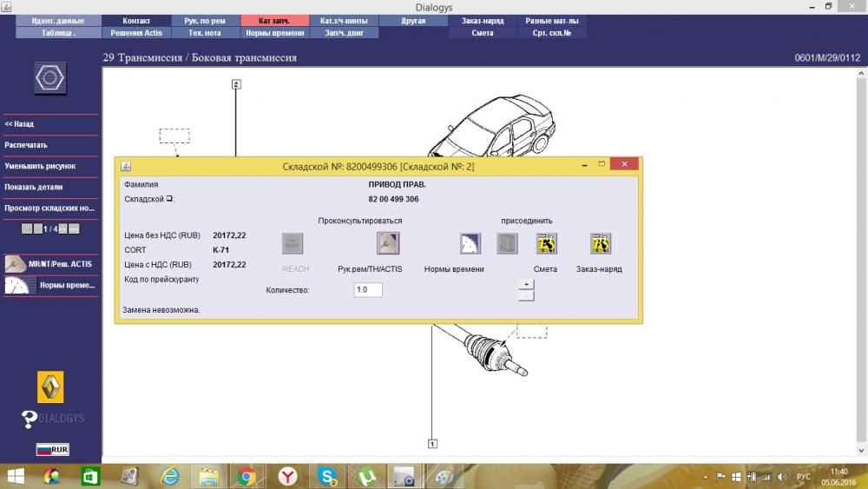The image size is (868, 489).
Task: Open the Срт. скл.№ tab
Action: click(x=552, y=33)
